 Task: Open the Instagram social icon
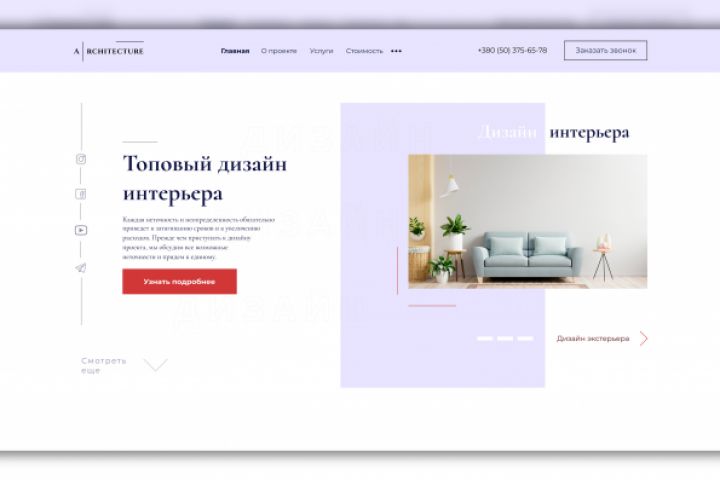(81, 159)
